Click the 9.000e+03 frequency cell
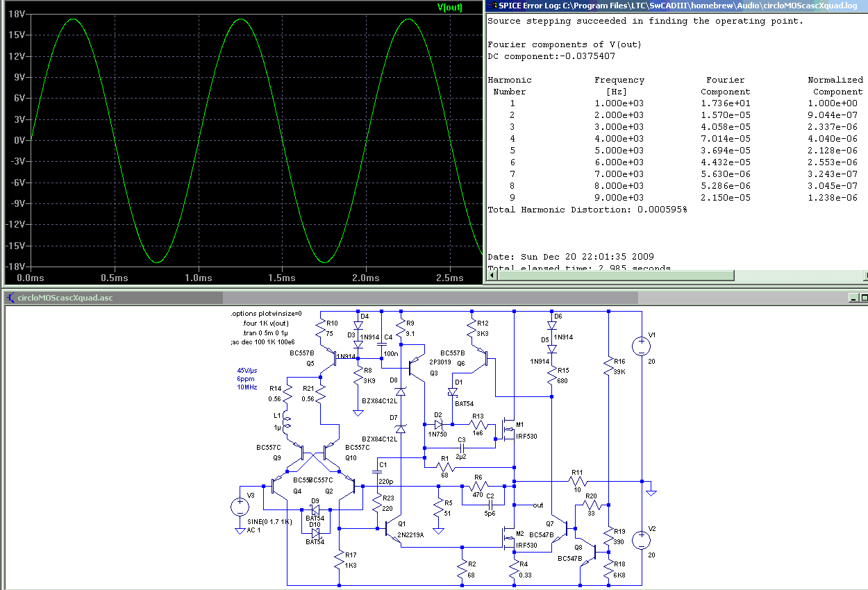The width and height of the screenshot is (868, 590). (x=619, y=198)
